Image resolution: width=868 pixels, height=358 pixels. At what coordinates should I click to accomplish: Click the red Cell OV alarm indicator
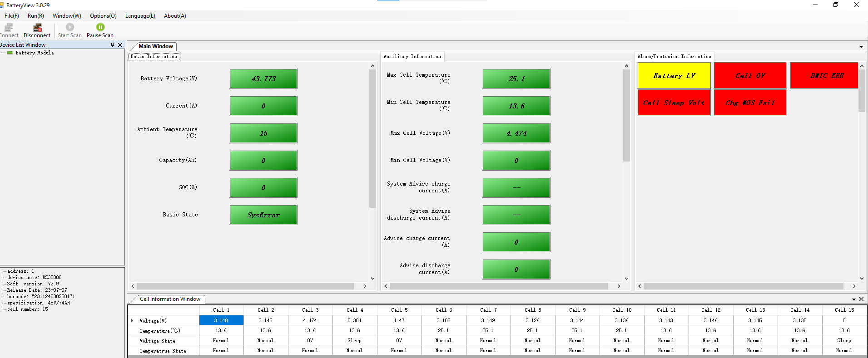(750, 76)
